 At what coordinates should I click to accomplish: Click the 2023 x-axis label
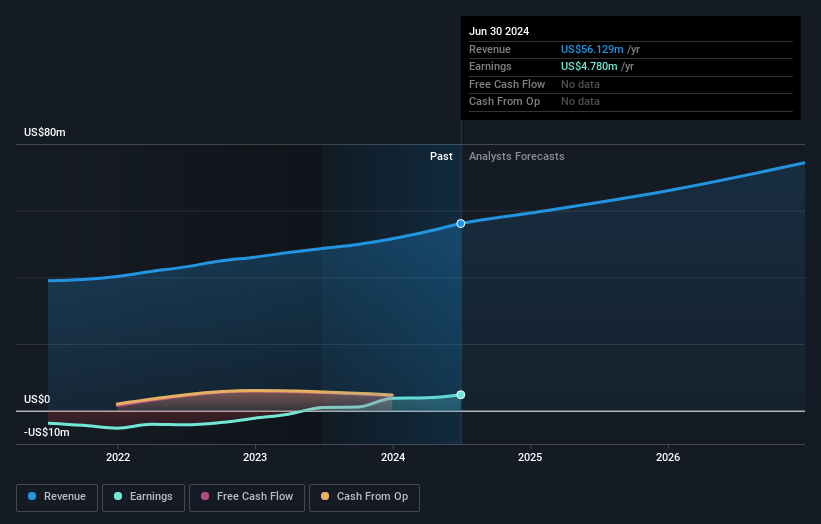click(x=255, y=458)
